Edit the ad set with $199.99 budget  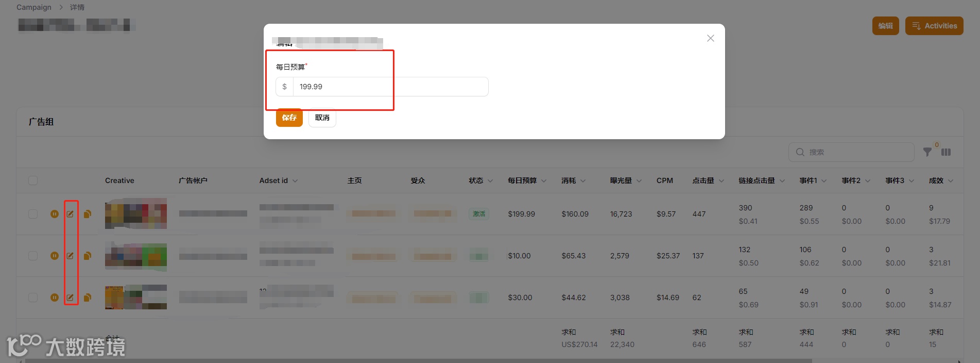70,214
